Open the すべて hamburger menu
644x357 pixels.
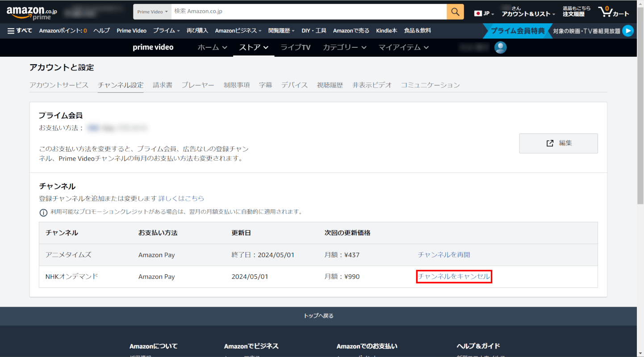[x=20, y=31]
